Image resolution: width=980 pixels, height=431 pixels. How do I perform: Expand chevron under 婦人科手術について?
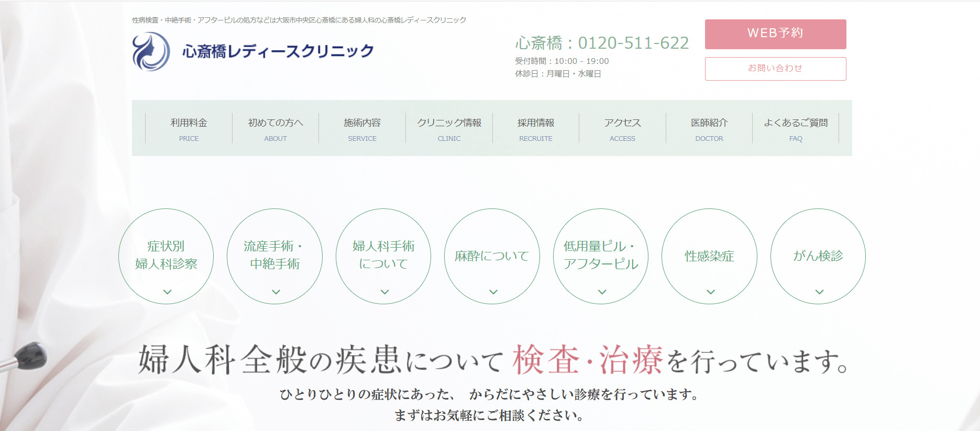[x=385, y=292]
